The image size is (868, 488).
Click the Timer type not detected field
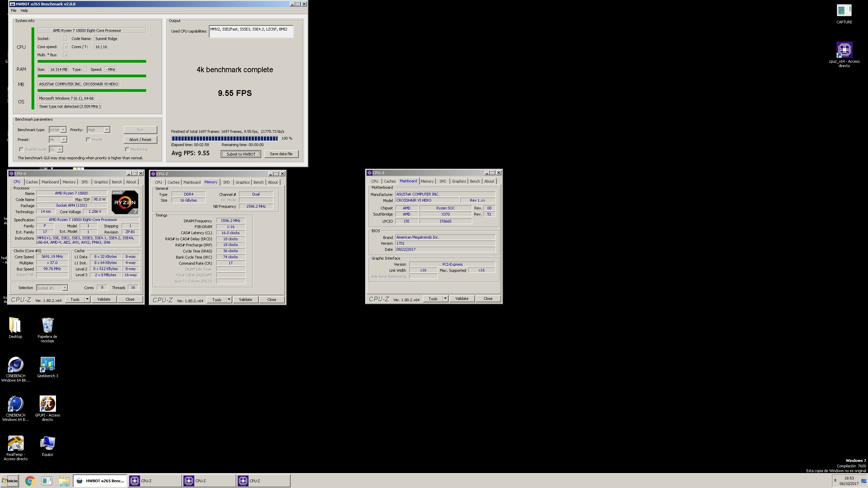pos(70,106)
